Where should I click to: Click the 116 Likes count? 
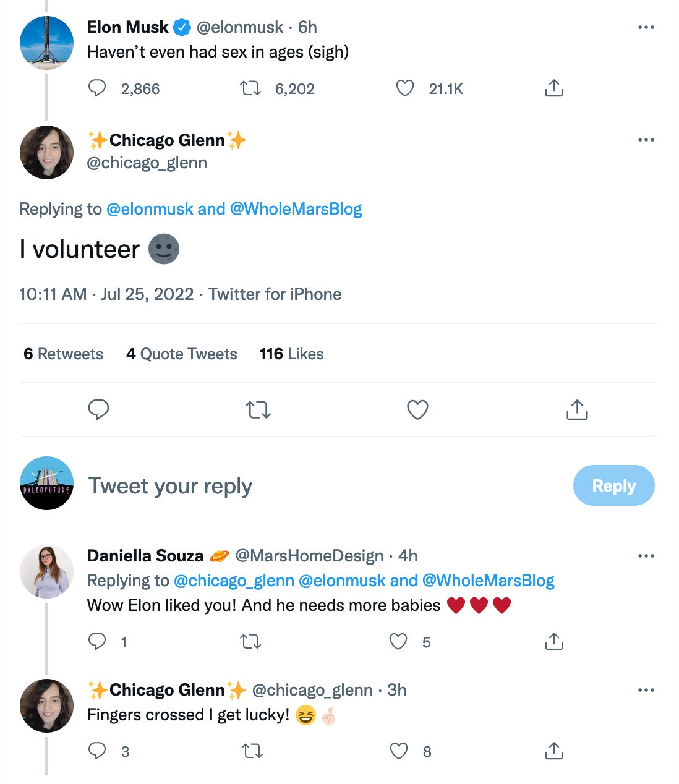(291, 354)
